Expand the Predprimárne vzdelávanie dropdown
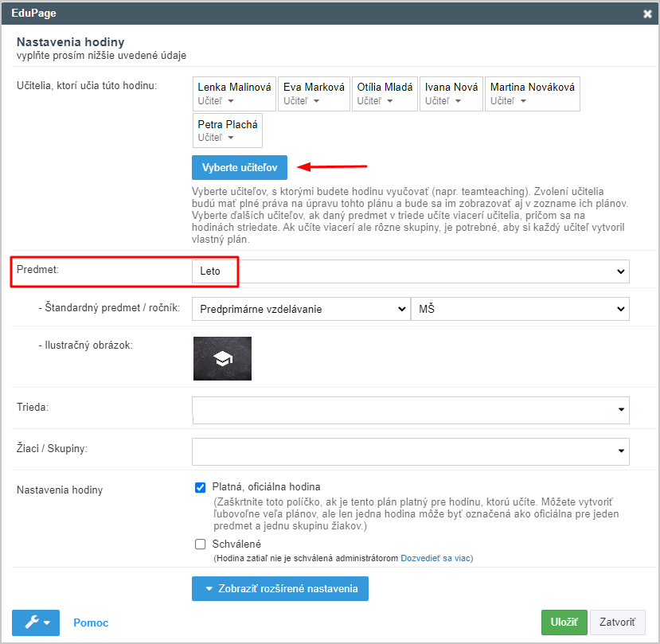 pyautogui.click(x=301, y=309)
